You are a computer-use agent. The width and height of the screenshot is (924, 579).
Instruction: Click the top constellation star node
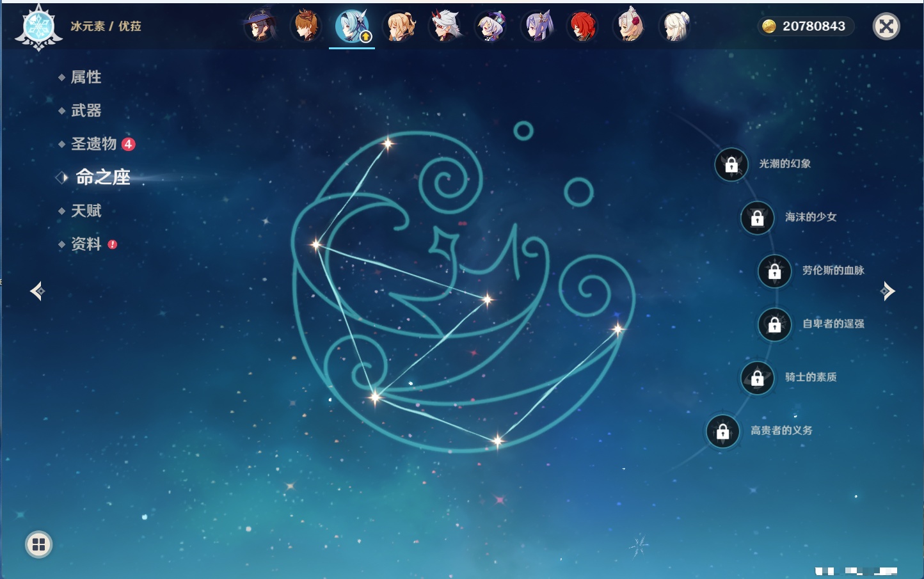point(388,143)
